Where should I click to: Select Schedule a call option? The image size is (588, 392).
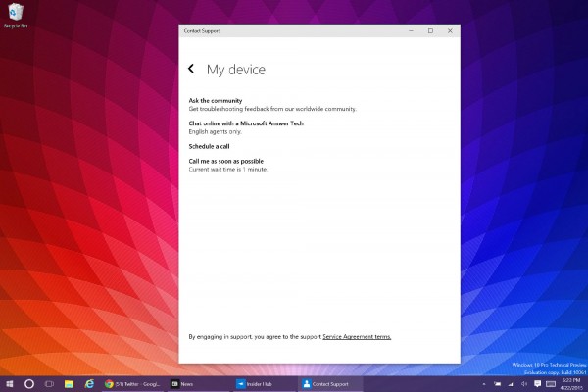209,146
